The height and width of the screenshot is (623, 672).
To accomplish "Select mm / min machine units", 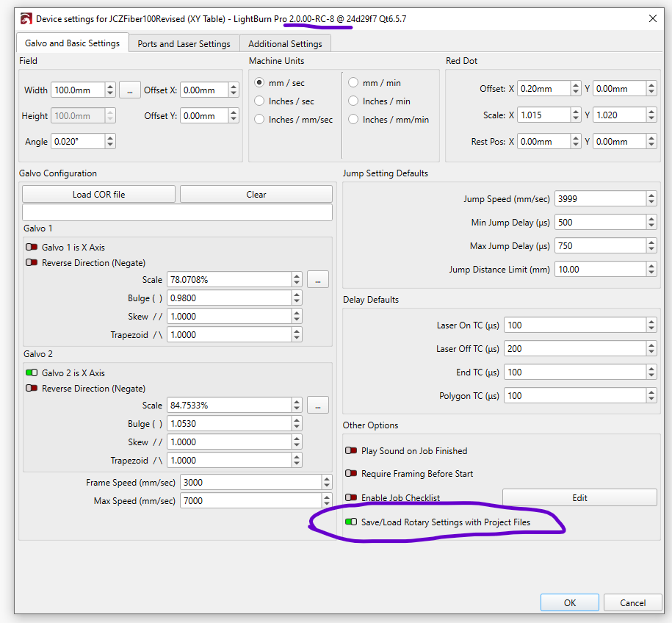I will 353,82.
